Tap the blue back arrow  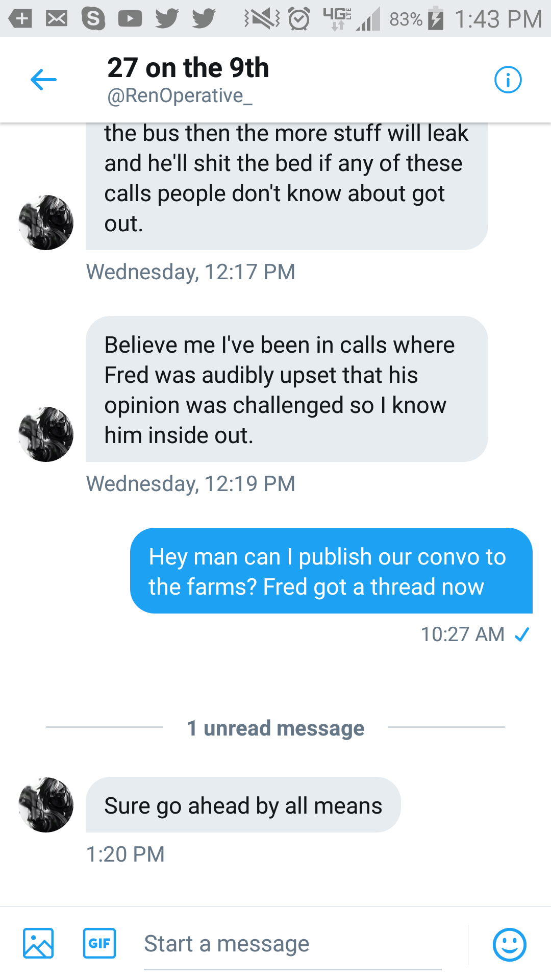point(43,80)
